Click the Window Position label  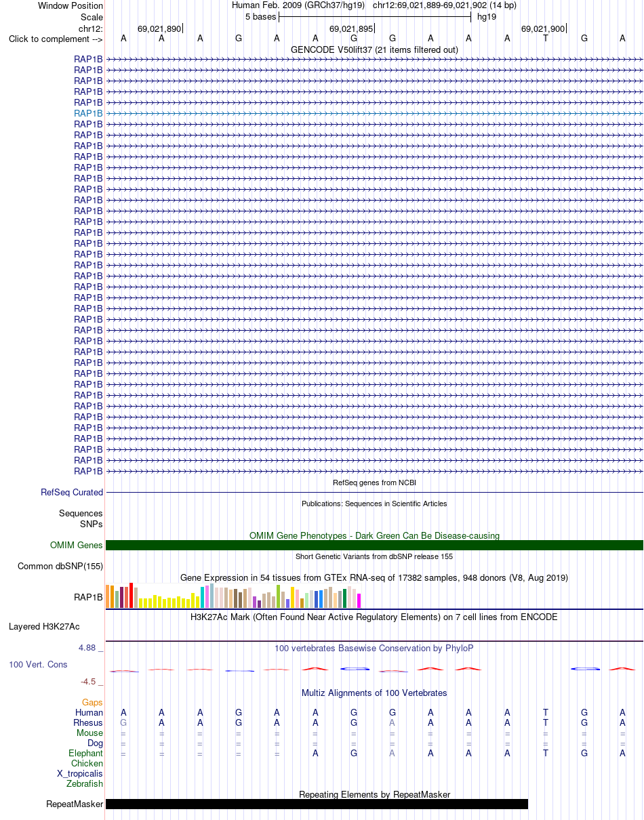(x=71, y=5)
